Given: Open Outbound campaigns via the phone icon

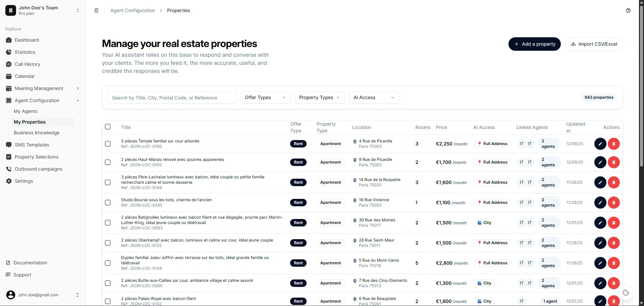Looking at the screenshot, I should [9, 169].
